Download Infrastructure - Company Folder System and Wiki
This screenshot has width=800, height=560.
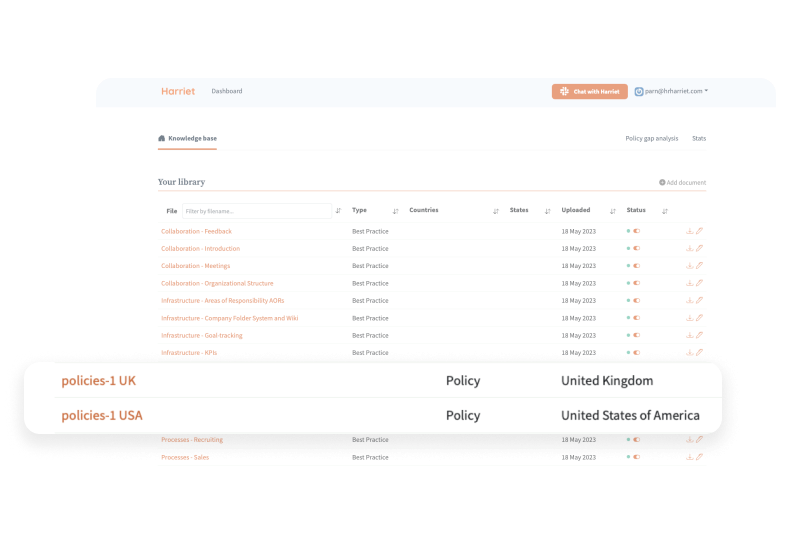(689, 318)
